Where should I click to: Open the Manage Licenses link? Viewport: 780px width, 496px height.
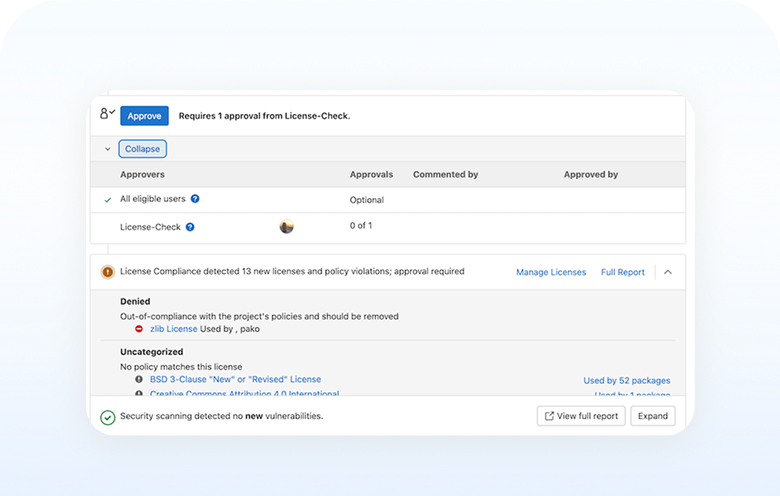pyautogui.click(x=551, y=272)
